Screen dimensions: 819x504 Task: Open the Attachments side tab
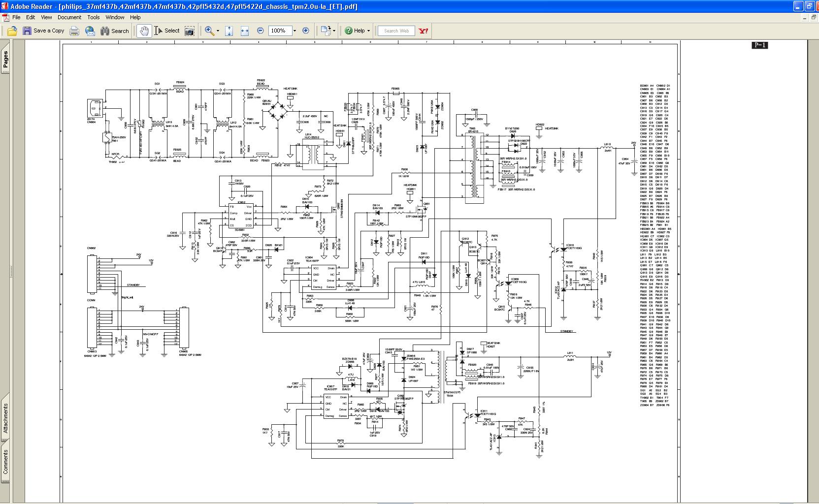click(5, 418)
